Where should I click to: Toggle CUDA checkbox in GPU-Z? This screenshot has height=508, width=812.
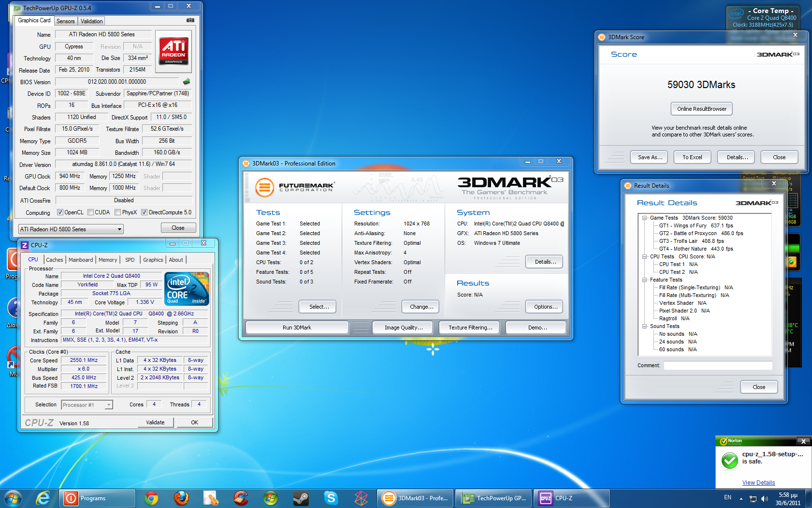90,212
